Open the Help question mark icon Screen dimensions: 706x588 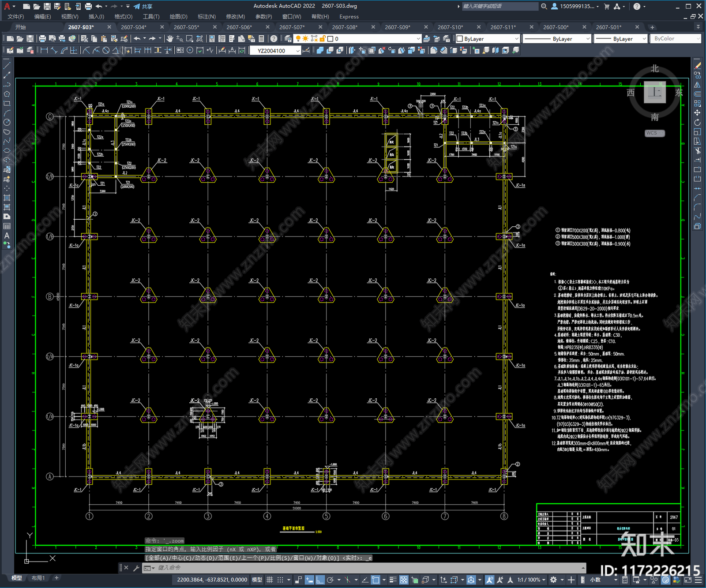point(274,39)
